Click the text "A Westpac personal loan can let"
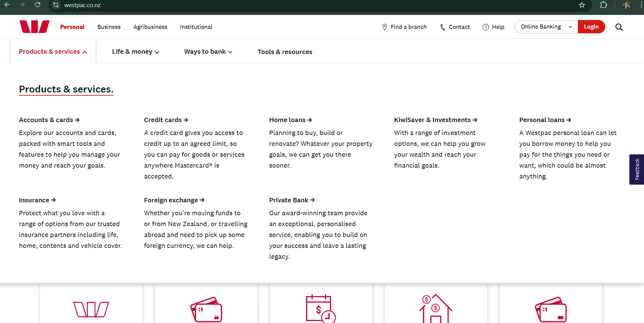This screenshot has height=323, width=644. 568,133
